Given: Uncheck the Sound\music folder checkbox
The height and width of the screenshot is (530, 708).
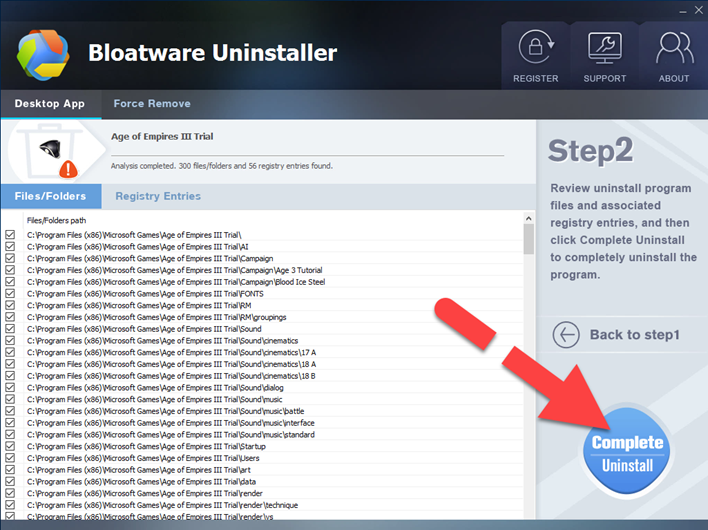Looking at the screenshot, I should coord(10,399).
